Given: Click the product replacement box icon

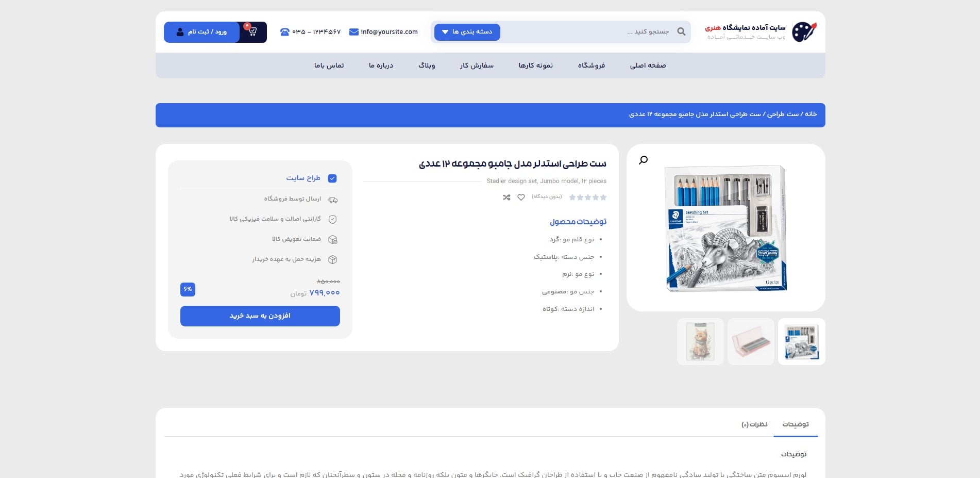Looking at the screenshot, I should (333, 239).
